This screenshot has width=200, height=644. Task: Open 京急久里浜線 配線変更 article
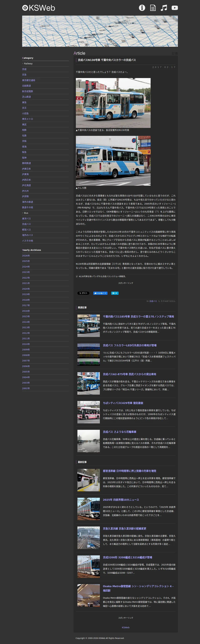pos(124,529)
